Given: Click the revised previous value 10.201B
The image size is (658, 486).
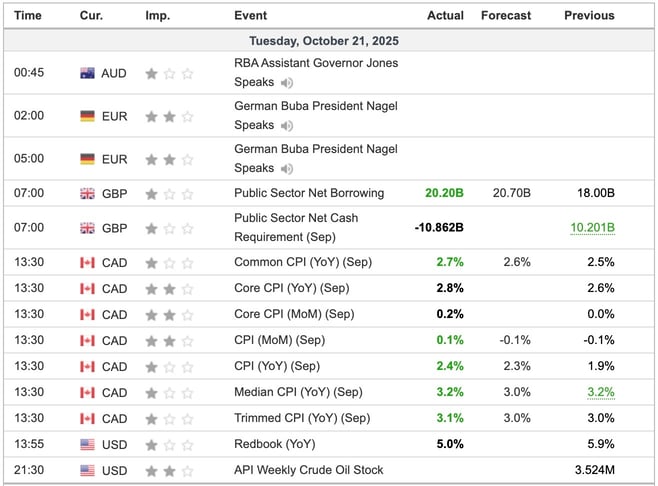Looking at the screenshot, I should coord(592,228).
